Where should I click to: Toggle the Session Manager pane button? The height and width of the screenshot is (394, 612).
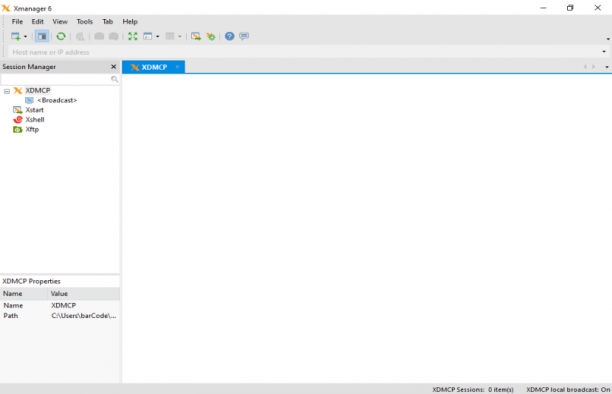42,36
